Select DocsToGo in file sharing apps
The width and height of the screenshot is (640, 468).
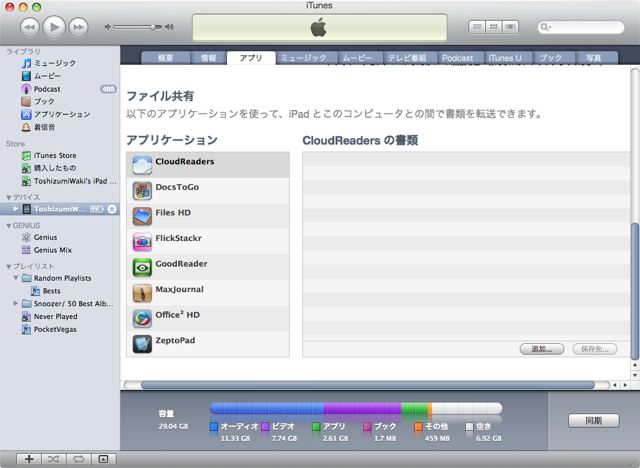(x=208, y=191)
